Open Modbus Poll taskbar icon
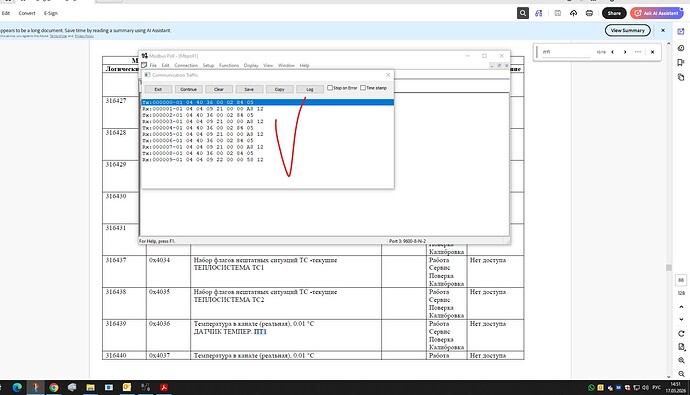 [145, 387]
